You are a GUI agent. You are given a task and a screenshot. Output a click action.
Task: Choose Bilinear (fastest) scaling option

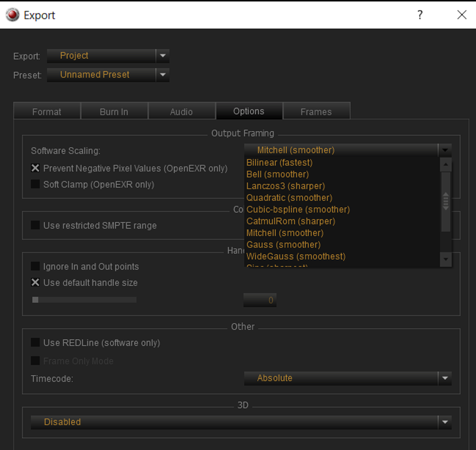tap(342, 163)
